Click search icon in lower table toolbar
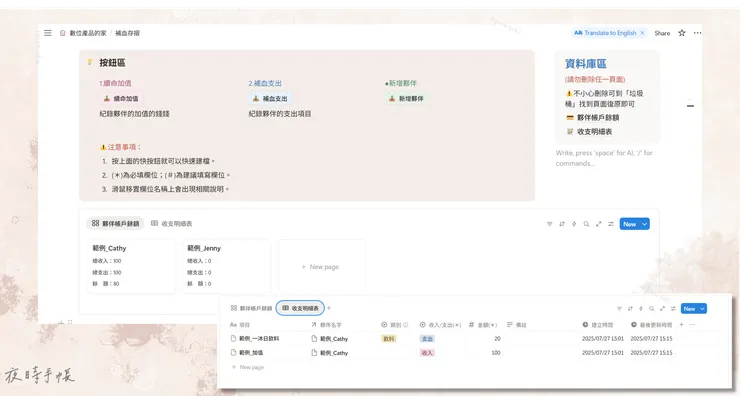This screenshot has height=396, width=740. point(651,309)
